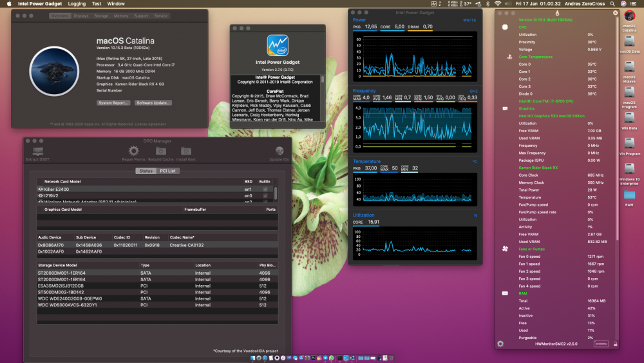Click the CPU chip icon in HWMonitorSMC2

pyautogui.click(x=505, y=27)
